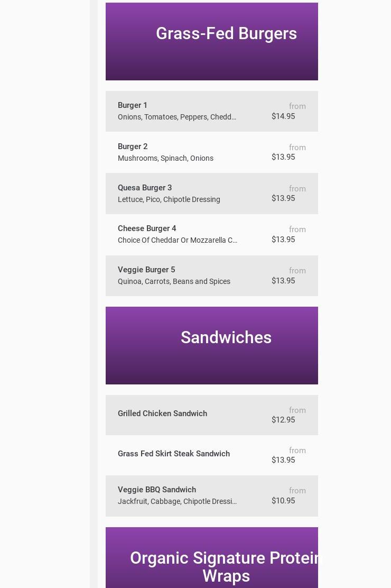Choose Grass Fed Skirt Steak Sandwich

click(x=174, y=454)
